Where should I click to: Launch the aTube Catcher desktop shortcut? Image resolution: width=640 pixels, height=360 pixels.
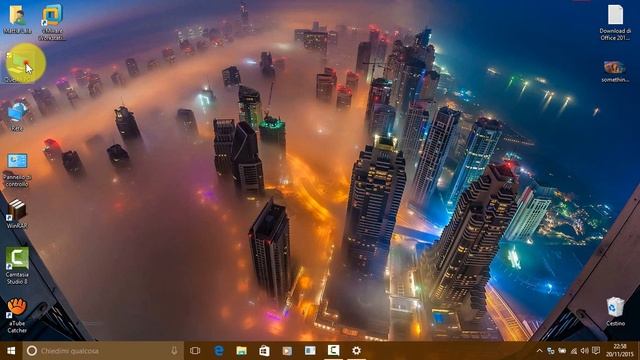pos(17,315)
